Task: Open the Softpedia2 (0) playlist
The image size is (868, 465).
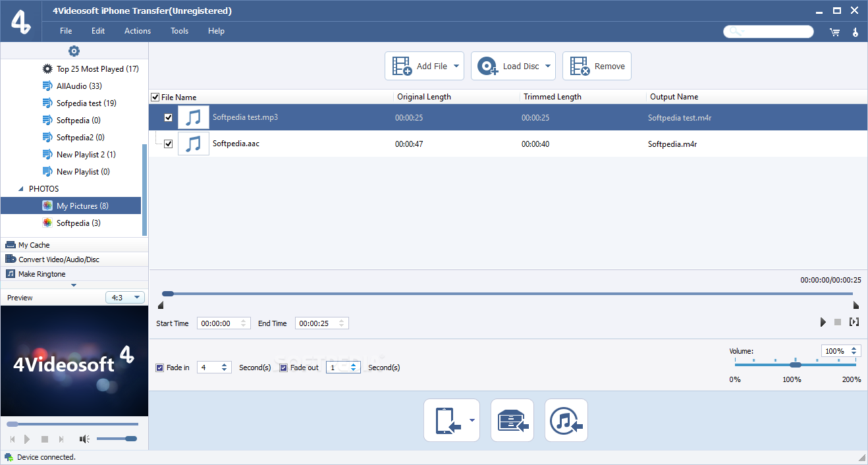Action: pyautogui.click(x=80, y=137)
